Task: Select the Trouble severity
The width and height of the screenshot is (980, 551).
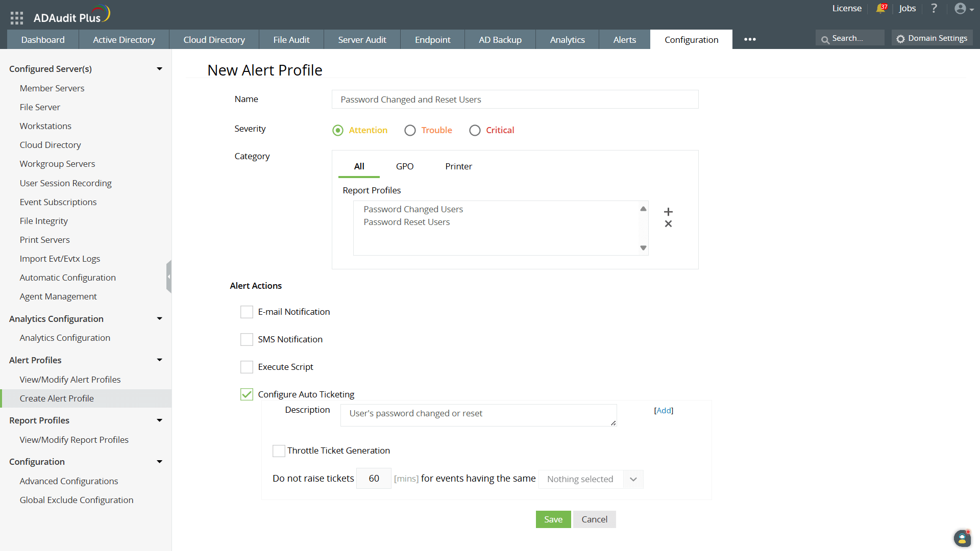Action: [410, 130]
